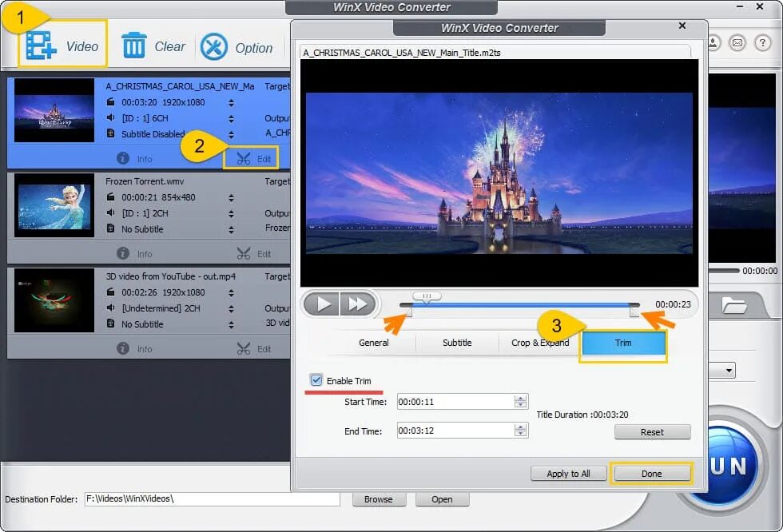Open the Option wrench icon
The image size is (783, 532).
[x=213, y=46]
